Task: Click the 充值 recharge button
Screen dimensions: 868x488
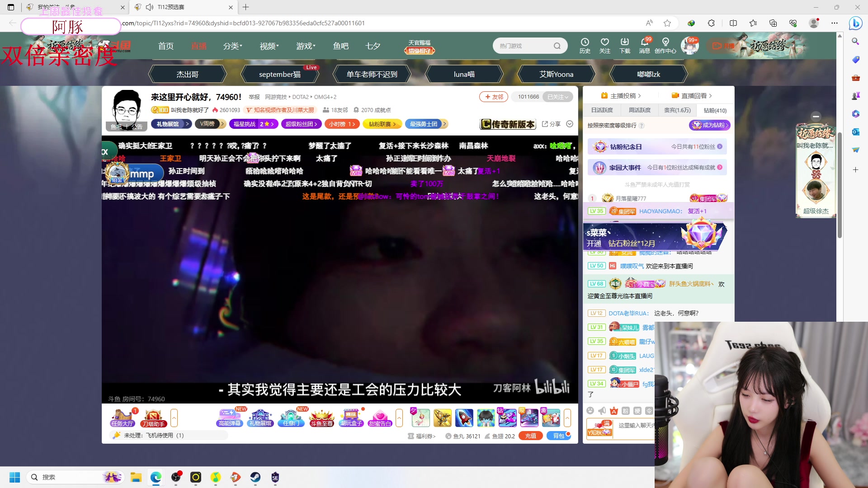Action: (x=530, y=436)
